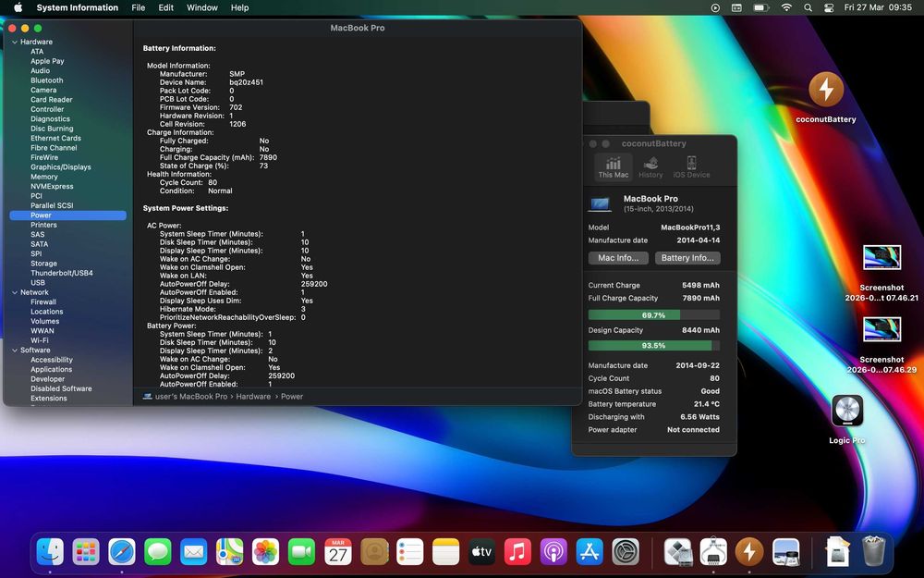Screen dimensions: 924x578
Task: Click Hardware in the path bar
Action: click(253, 397)
